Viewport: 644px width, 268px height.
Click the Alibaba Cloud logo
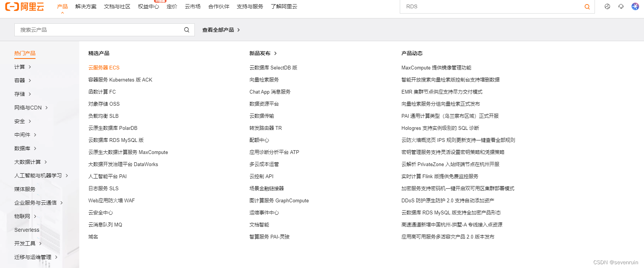pyautogui.click(x=25, y=6)
